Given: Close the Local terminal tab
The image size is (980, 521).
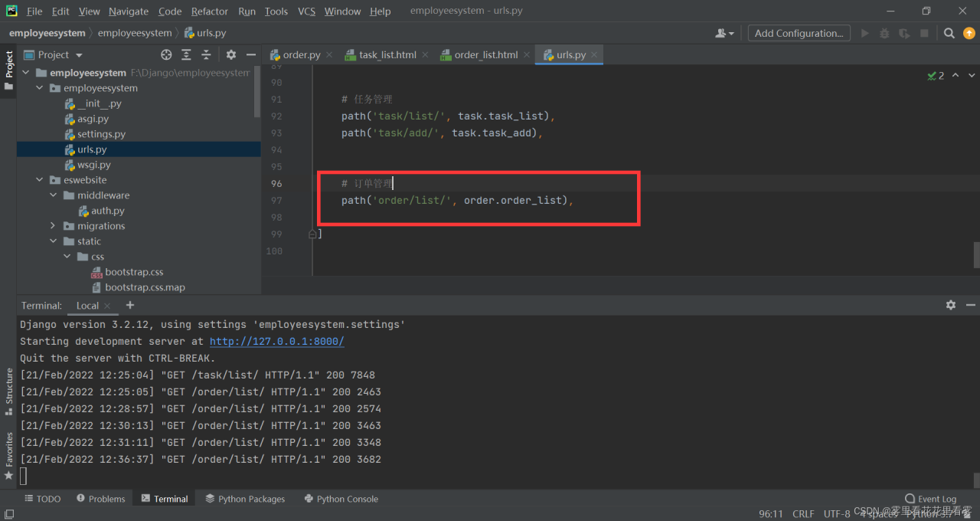Looking at the screenshot, I should (107, 306).
